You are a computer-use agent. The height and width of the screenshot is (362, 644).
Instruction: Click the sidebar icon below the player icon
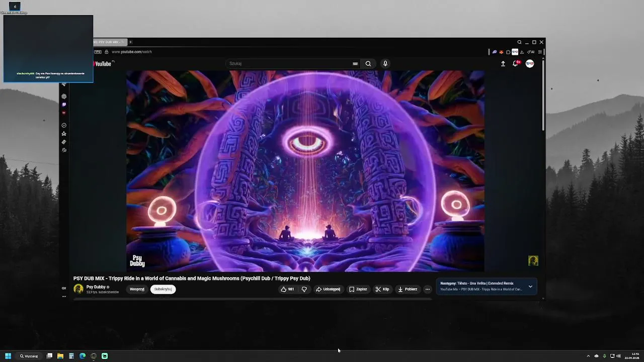(64, 134)
